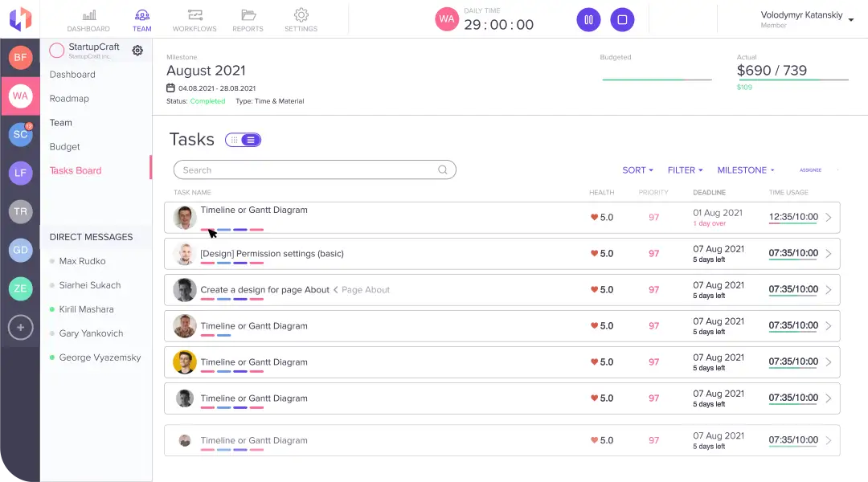Open direct message with Kirill Mashara

[86, 309]
